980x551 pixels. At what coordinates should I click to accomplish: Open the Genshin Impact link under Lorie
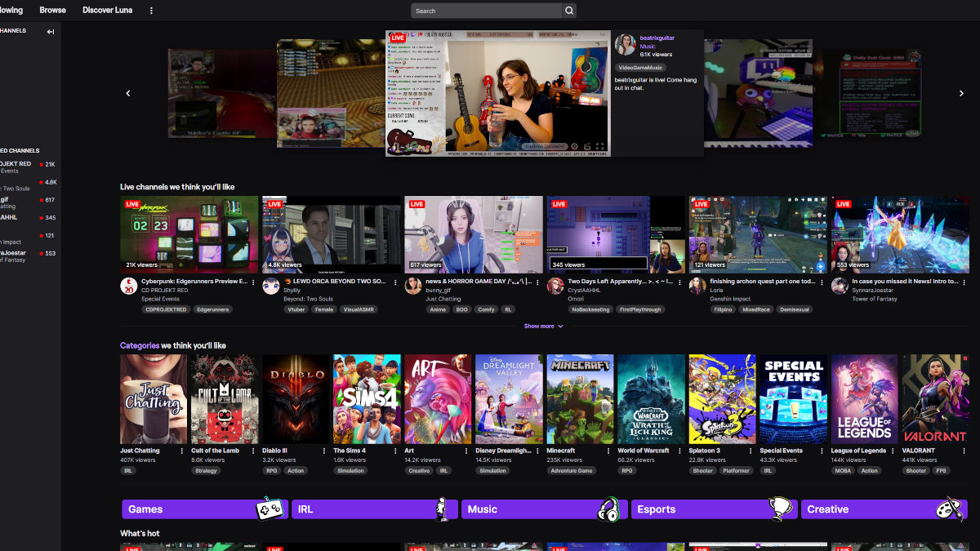point(728,300)
